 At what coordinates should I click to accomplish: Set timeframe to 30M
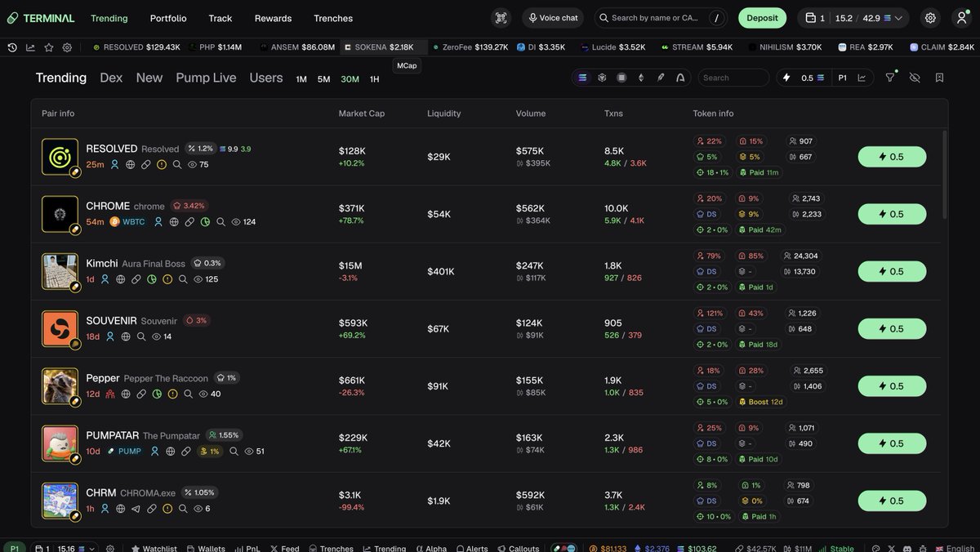350,79
